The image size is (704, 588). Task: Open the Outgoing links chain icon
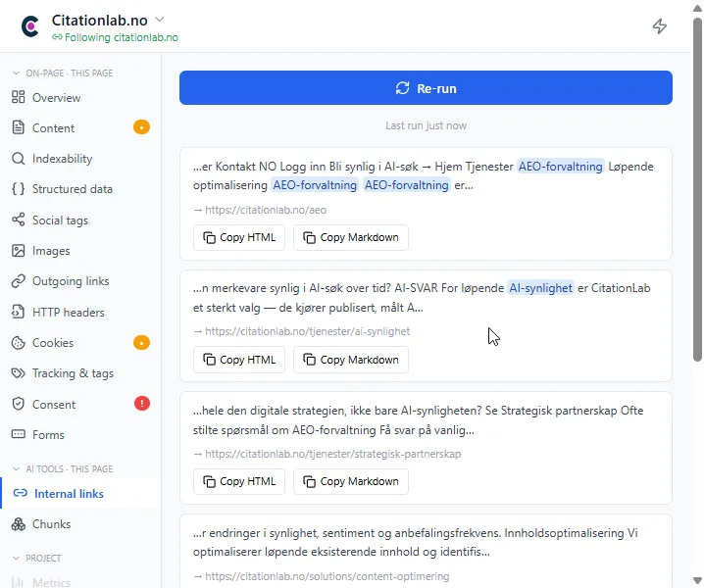pyautogui.click(x=18, y=281)
